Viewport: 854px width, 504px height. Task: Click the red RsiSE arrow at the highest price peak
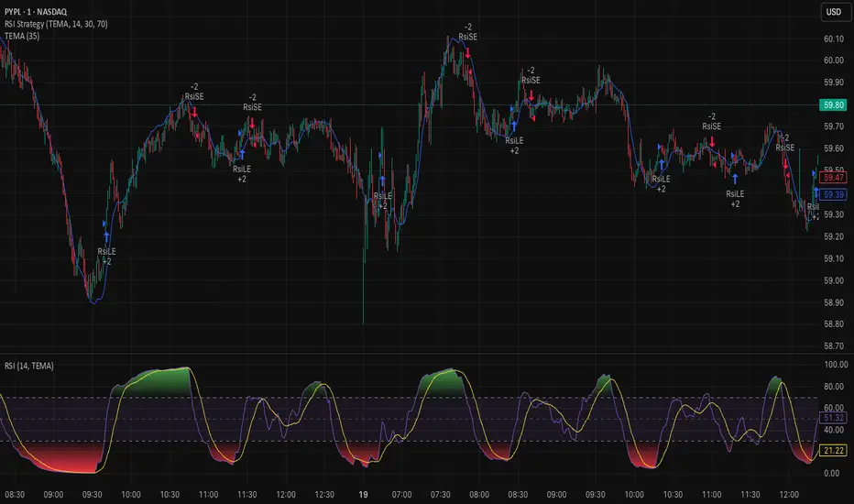(x=467, y=53)
